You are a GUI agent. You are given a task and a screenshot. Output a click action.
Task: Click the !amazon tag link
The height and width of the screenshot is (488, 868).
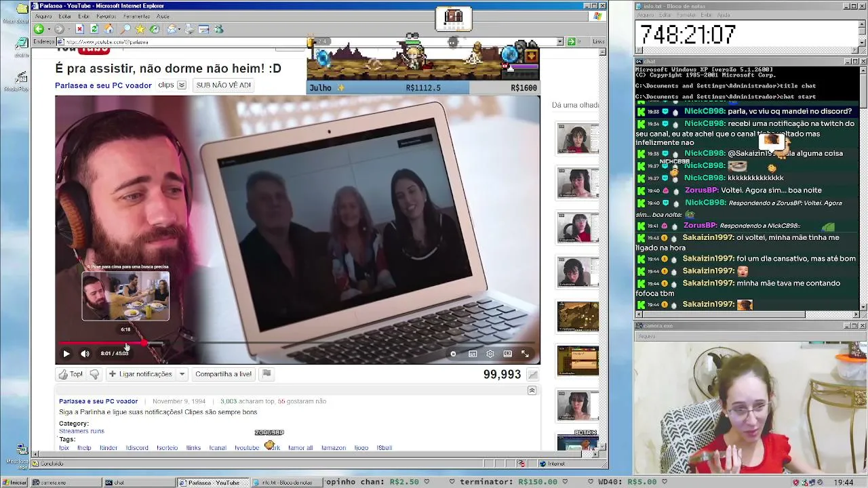click(x=333, y=448)
